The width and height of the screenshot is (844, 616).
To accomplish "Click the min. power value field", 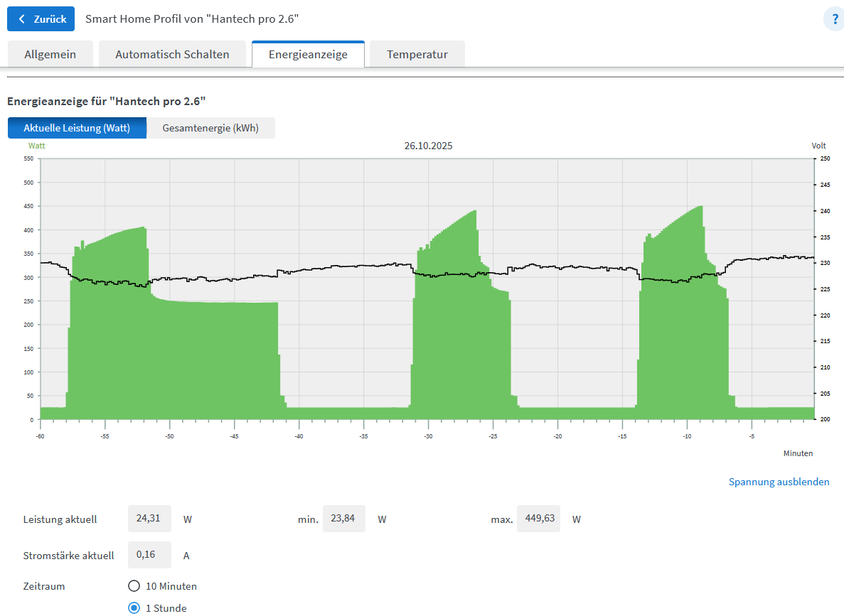I will coord(344,519).
